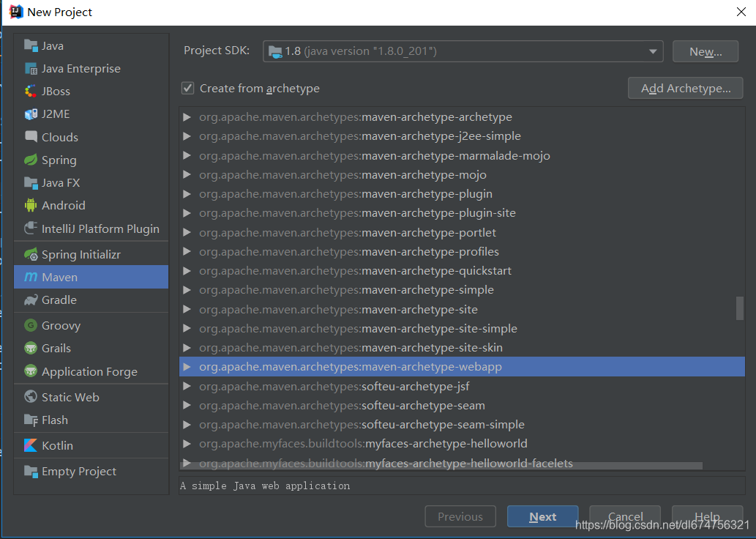This screenshot has width=756, height=539.
Task: Select softeu-archetype-seam-simple archetype row
Action: (462, 425)
